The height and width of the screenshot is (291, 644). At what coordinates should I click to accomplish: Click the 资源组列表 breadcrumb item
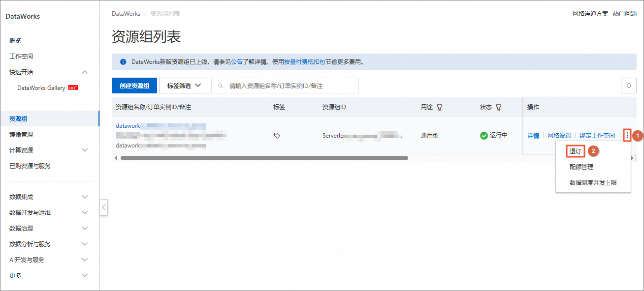165,14
